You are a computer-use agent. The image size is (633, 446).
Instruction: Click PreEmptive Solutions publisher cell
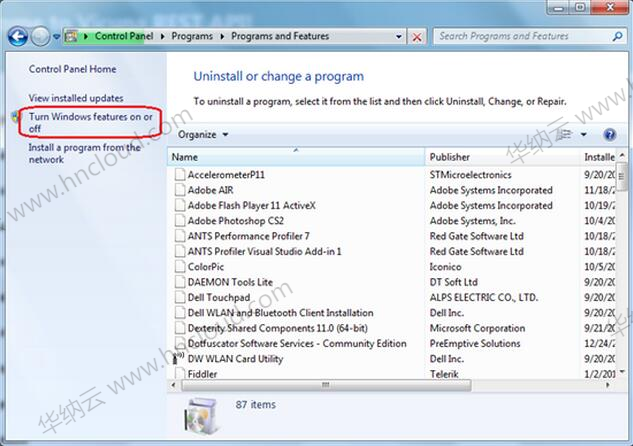coord(475,343)
